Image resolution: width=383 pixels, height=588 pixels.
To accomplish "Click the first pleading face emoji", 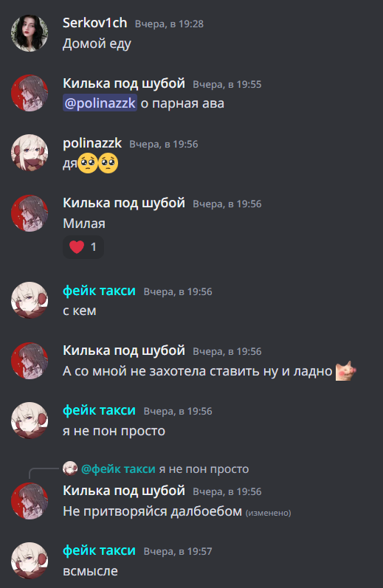I will coord(88,163).
